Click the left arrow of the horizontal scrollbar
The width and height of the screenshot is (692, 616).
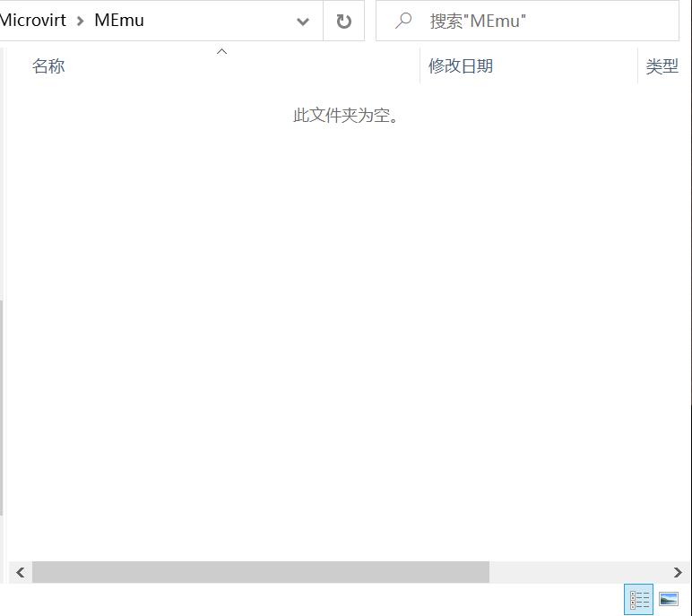coord(21,572)
